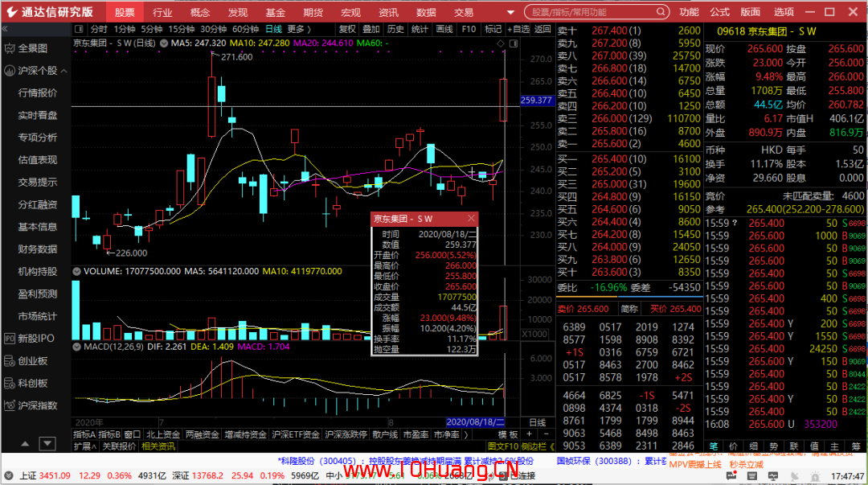Switch to the 期货 top tab
The image size is (868, 485).
coord(313,12)
